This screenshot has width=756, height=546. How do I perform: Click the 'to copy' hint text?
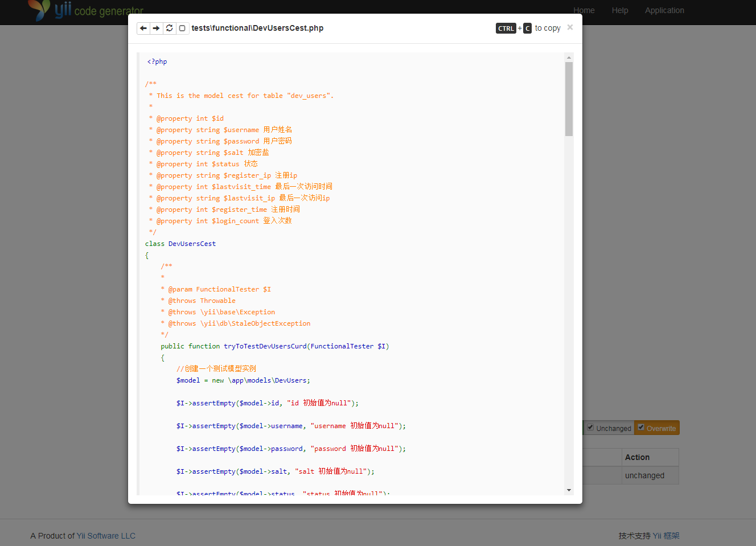[548, 28]
